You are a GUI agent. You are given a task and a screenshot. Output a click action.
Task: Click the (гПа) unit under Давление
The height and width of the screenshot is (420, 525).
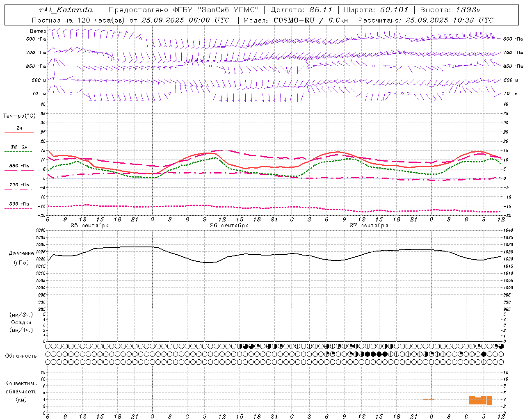point(21,262)
